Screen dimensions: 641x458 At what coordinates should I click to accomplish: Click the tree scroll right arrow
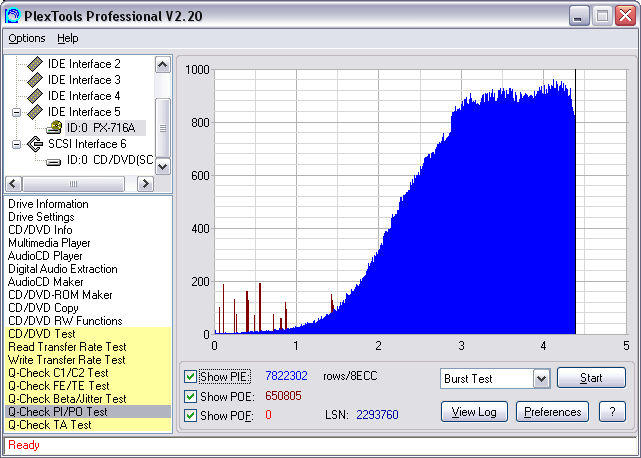point(145,184)
